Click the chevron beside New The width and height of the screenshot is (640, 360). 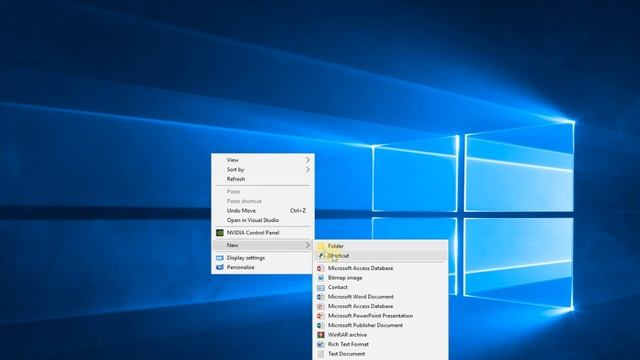coord(308,245)
